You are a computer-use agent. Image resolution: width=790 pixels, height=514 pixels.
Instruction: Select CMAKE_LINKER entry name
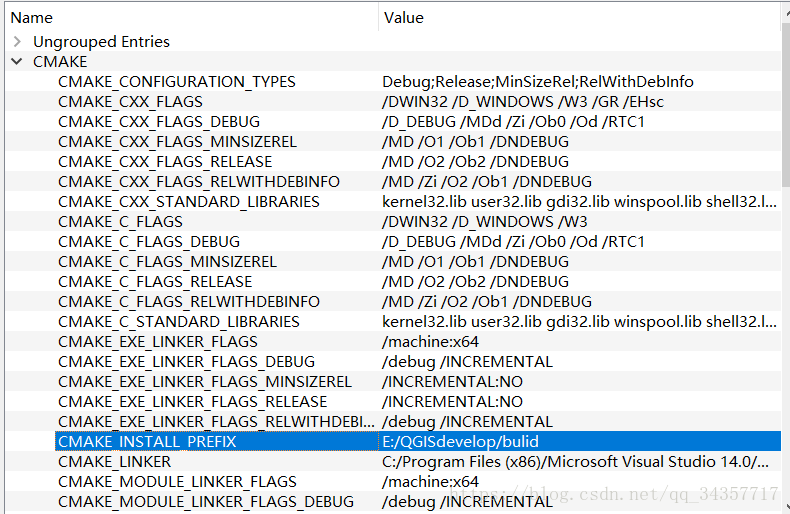[114, 462]
